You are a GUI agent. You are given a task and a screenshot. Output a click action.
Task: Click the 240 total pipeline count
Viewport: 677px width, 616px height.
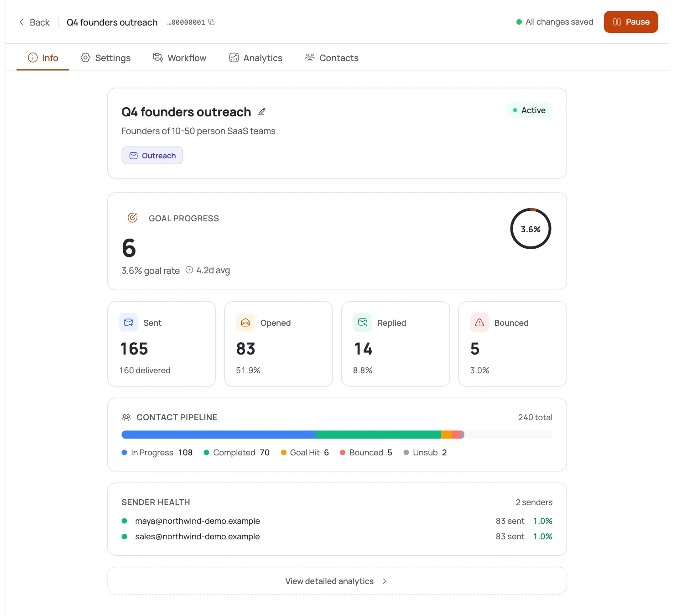pos(535,417)
